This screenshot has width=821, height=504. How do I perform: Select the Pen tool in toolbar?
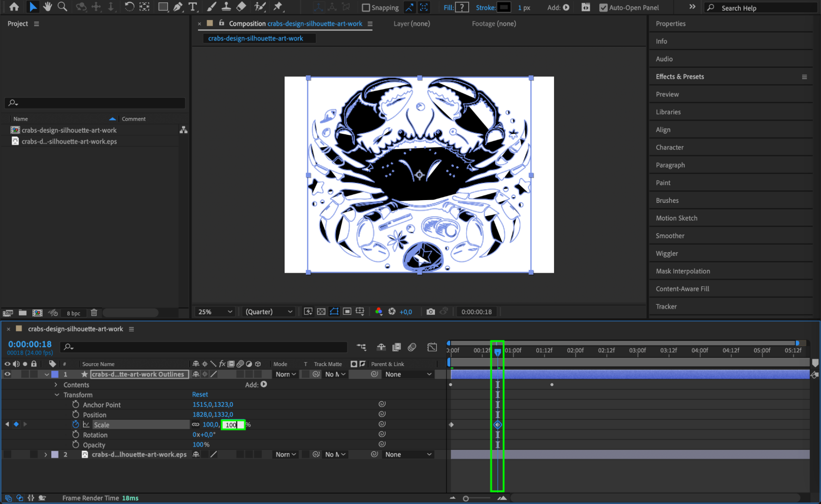tap(178, 7)
